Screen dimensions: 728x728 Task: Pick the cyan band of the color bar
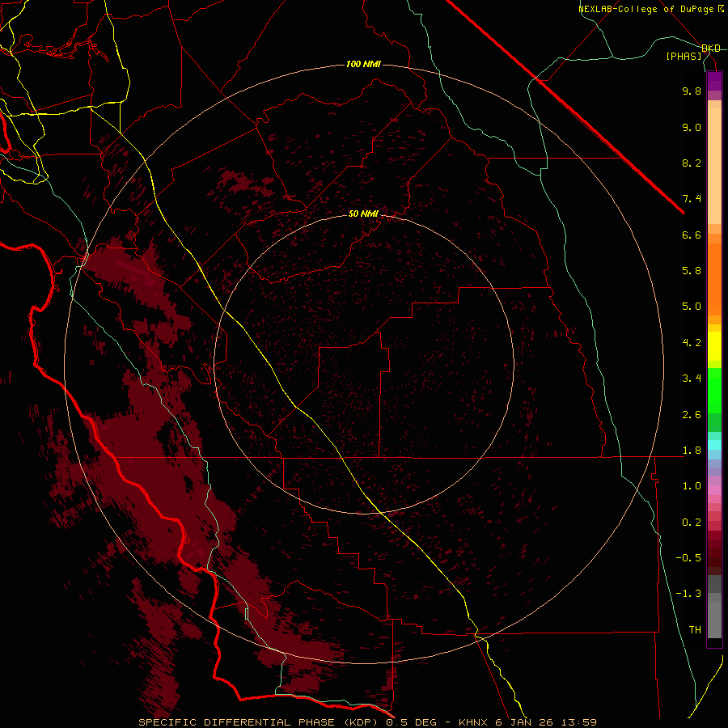tap(714, 445)
